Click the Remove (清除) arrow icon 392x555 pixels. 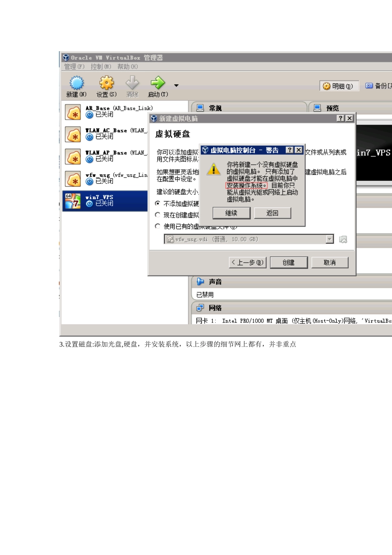132,83
